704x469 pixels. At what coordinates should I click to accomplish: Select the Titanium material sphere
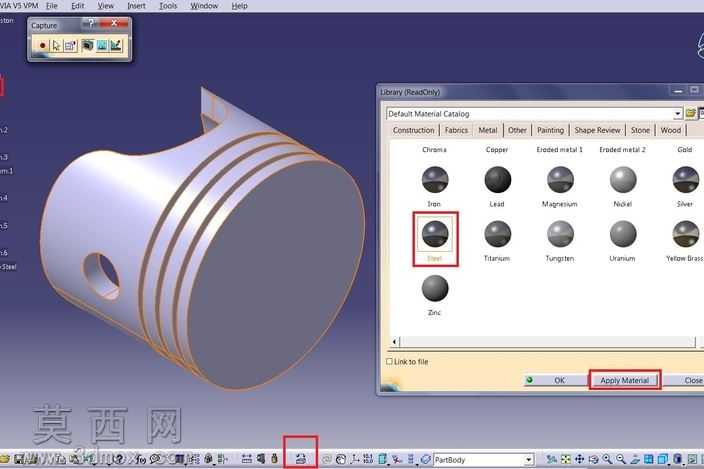[x=497, y=234]
